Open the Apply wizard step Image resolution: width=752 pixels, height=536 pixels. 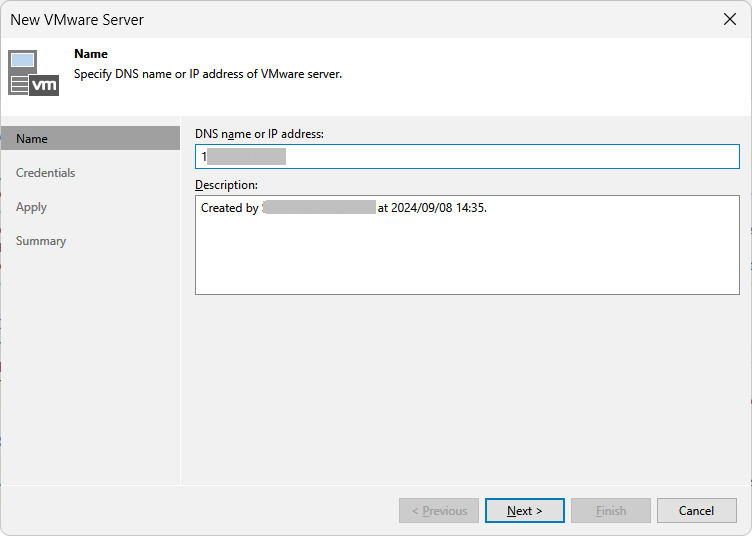[x=31, y=207]
